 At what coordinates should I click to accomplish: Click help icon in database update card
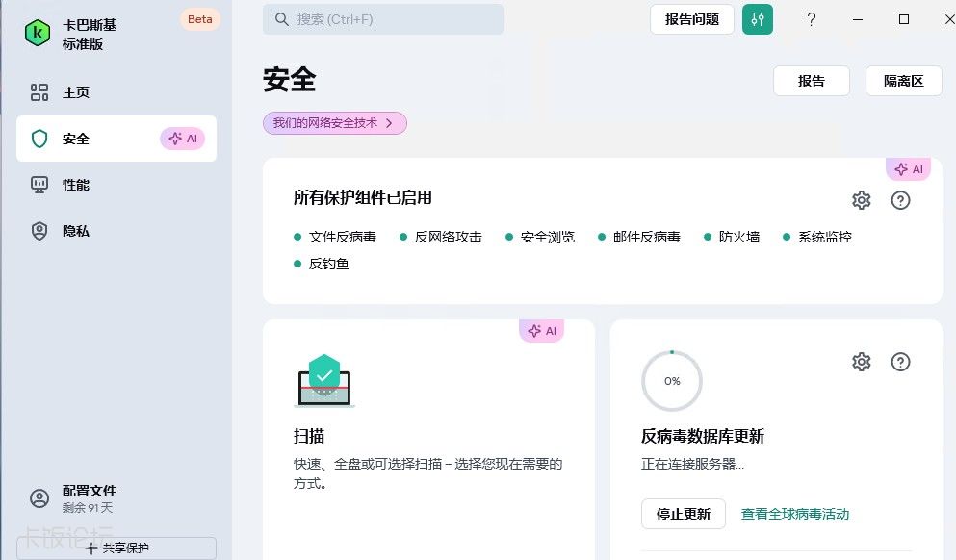900,362
